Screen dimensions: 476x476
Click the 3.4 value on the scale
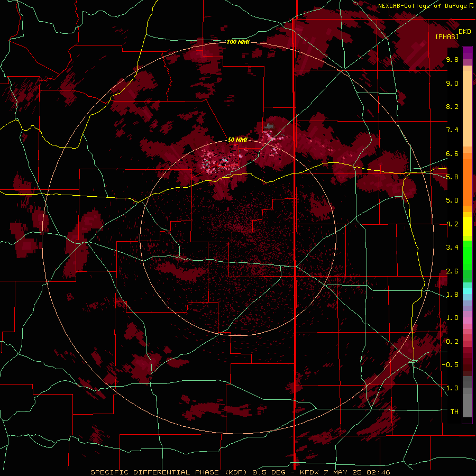click(x=452, y=248)
